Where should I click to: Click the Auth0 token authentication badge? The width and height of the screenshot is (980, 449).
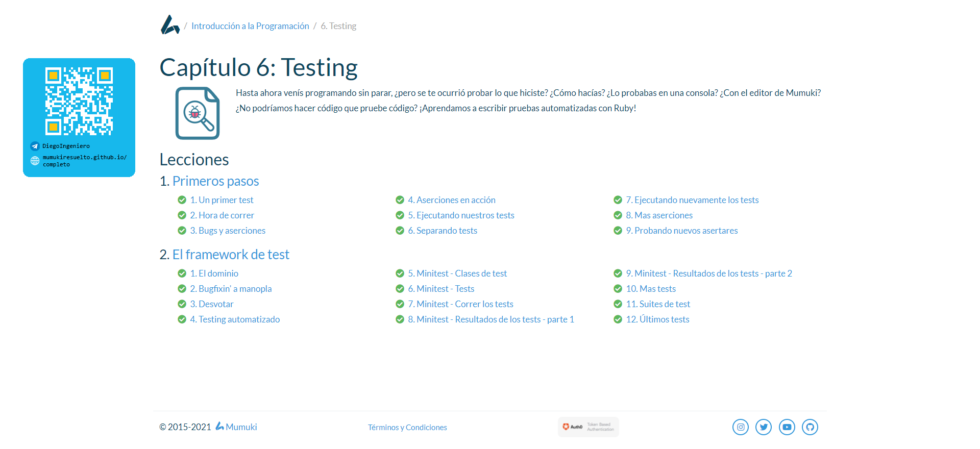(x=588, y=427)
